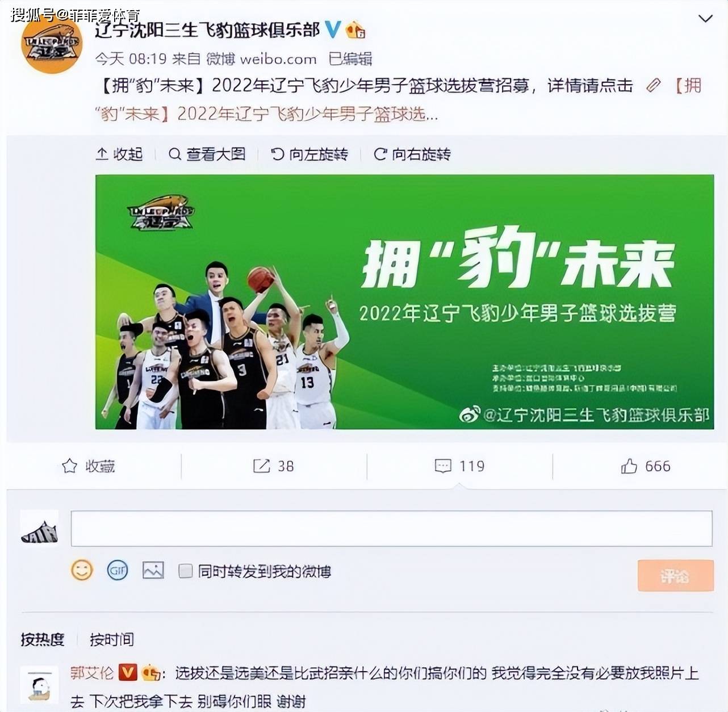Open the emoji smiley picker

(x=82, y=570)
